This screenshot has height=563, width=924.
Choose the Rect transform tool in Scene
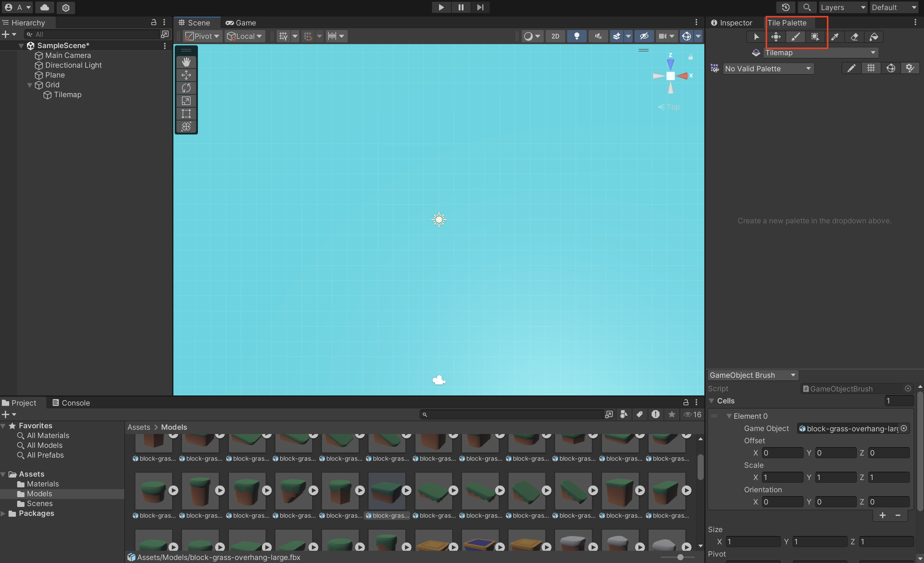click(x=186, y=114)
